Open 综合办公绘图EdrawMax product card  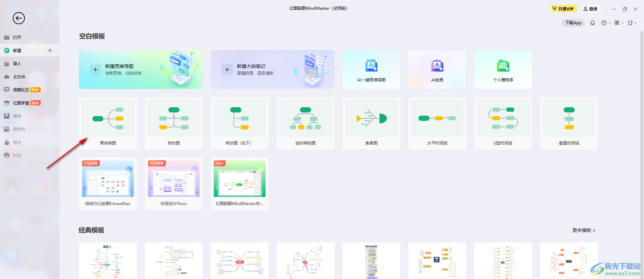click(108, 184)
